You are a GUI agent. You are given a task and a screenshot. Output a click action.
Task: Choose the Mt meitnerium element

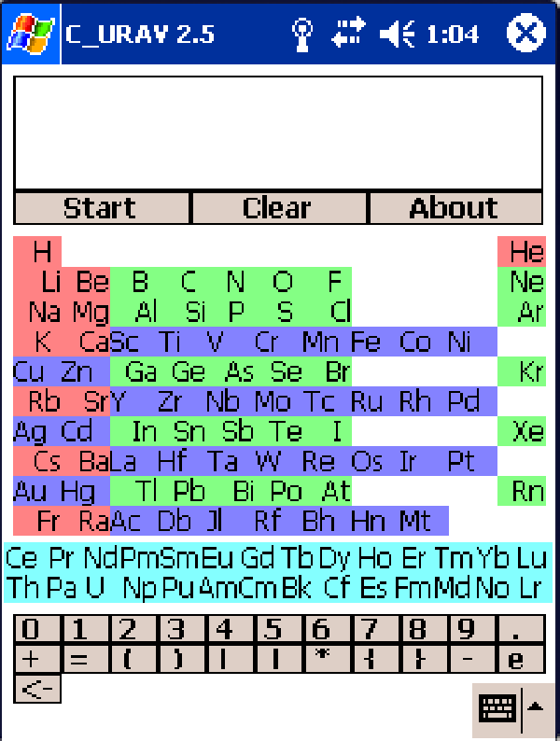tap(414, 522)
